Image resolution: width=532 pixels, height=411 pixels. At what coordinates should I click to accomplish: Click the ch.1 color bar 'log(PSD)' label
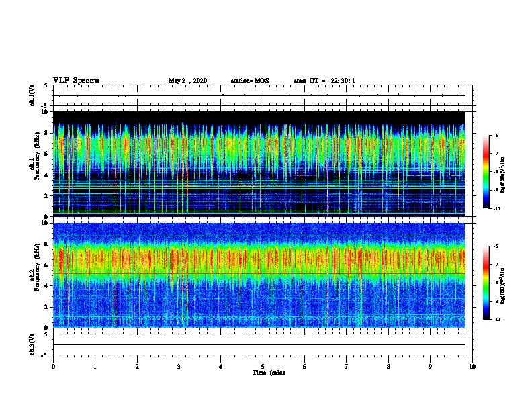point(503,175)
